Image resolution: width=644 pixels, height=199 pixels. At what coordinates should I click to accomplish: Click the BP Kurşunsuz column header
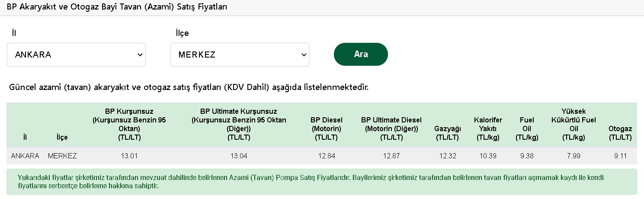[x=129, y=124]
